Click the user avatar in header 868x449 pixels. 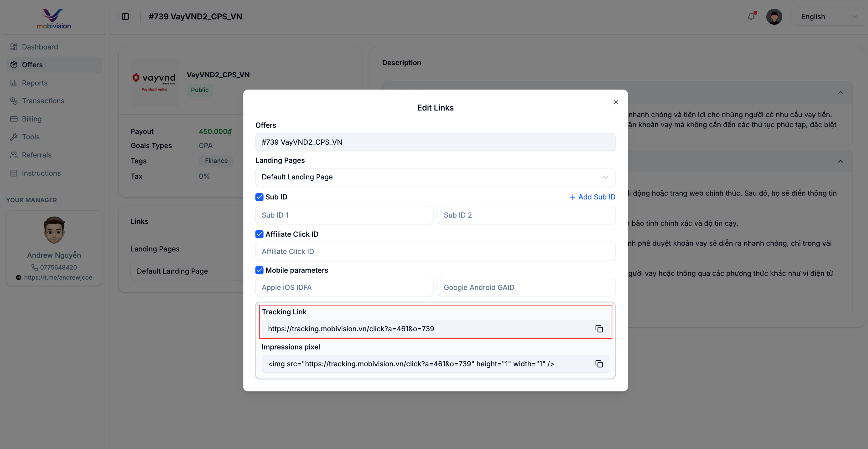pos(774,17)
